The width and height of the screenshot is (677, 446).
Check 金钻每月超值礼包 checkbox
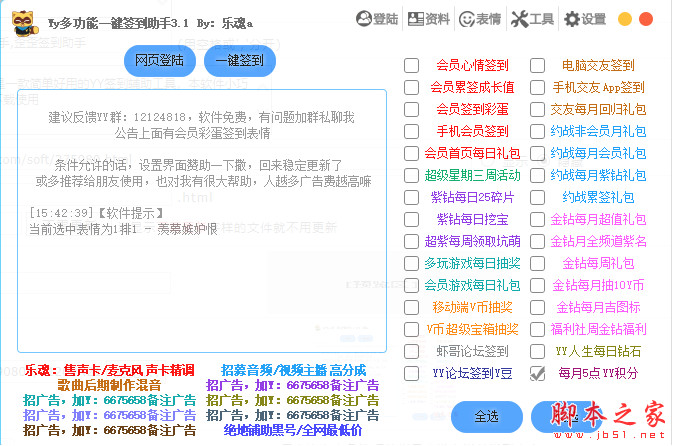click(x=538, y=219)
